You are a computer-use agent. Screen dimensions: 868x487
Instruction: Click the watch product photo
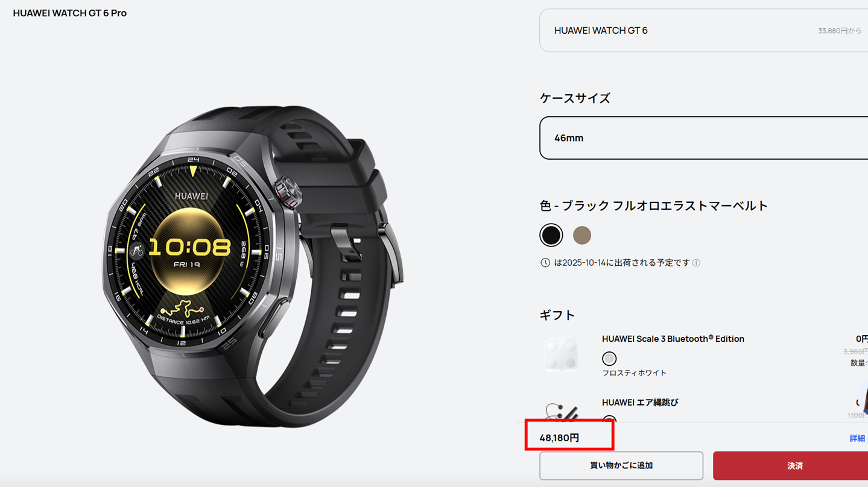[253, 265]
